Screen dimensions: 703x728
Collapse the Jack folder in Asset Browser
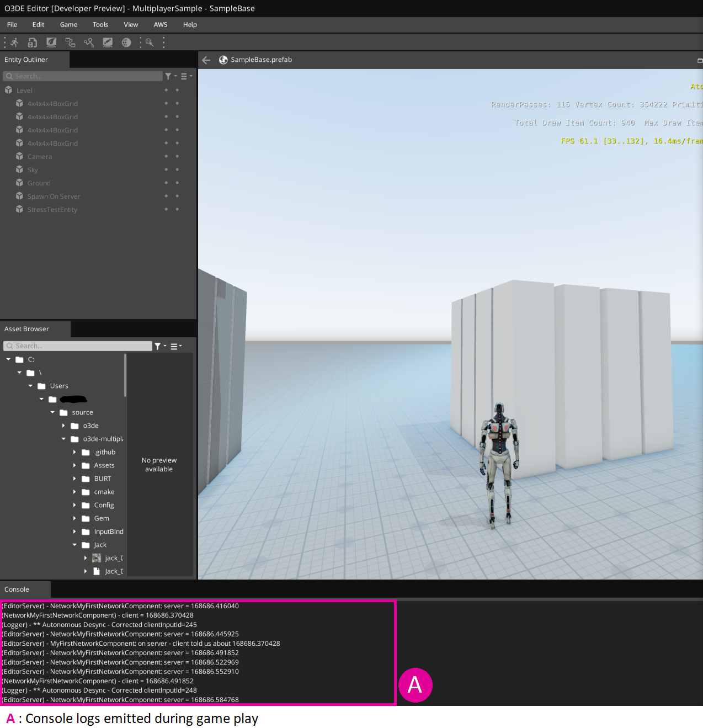coord(74,545)
